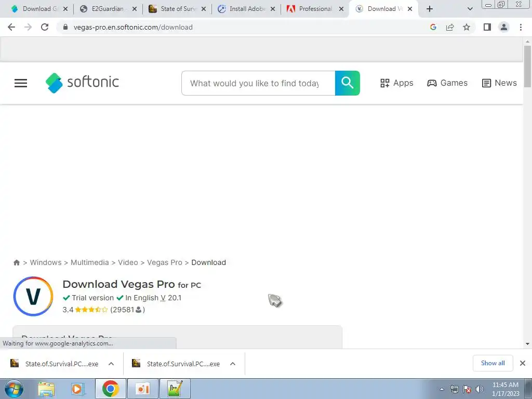Go forward in browser history

point(28,27)
